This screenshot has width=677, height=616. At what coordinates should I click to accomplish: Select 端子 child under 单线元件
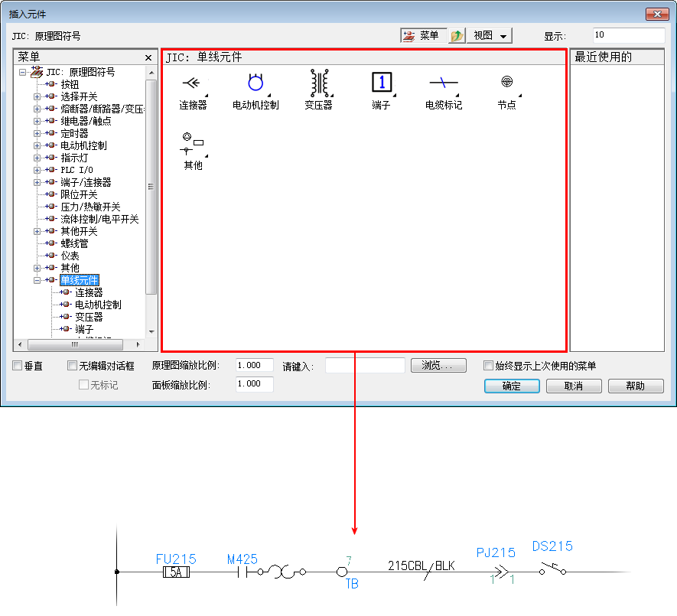(84, 329)
